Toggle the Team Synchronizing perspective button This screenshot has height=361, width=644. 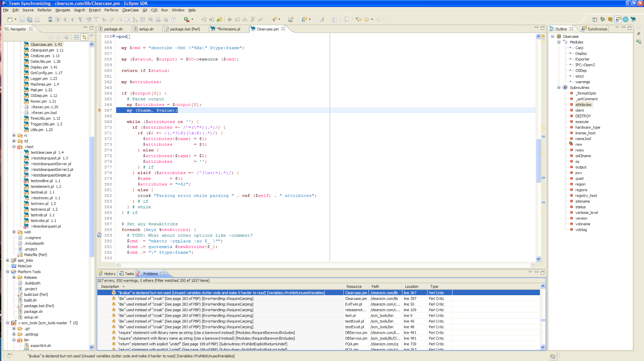[x=618, y=19]
